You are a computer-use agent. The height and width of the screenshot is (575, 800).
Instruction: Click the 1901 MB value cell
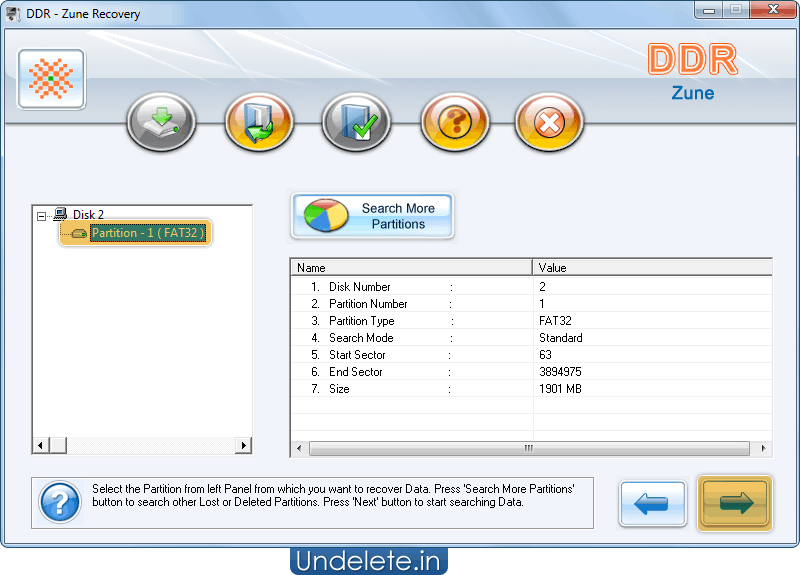560,389
